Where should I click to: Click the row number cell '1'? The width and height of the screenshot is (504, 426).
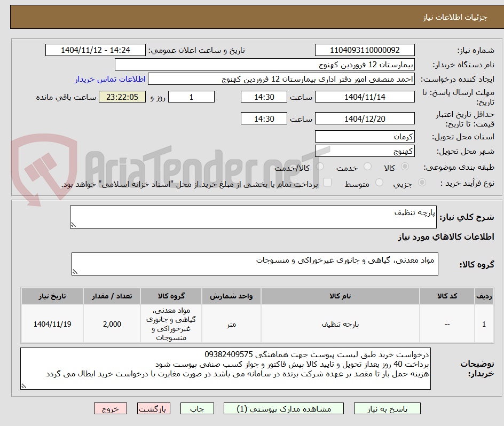pyautogui.click(x=484, y=324)
